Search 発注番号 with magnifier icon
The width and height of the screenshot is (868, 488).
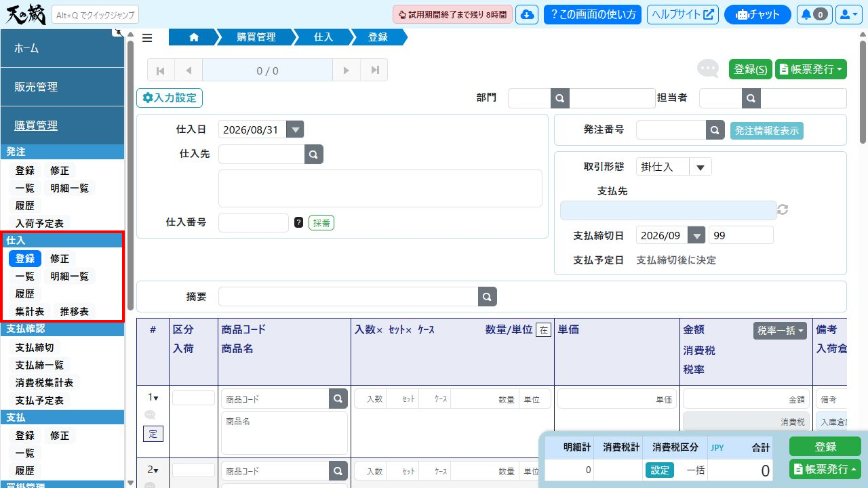(715, 130)
